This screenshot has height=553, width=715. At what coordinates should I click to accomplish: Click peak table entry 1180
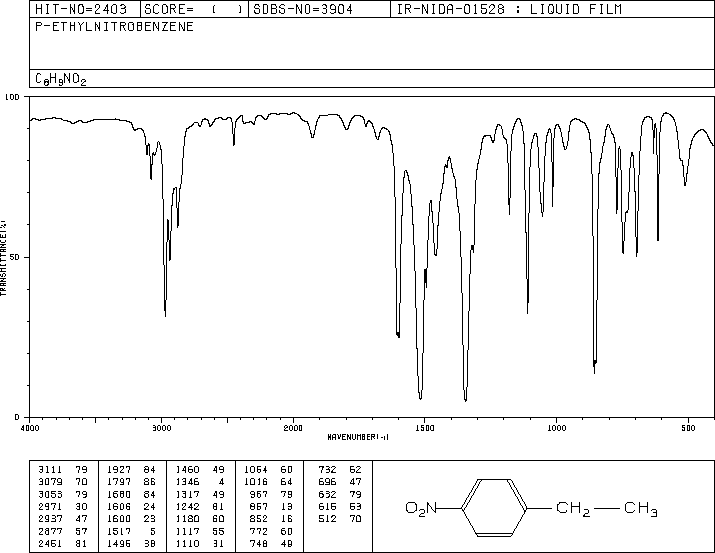(187, 519)
